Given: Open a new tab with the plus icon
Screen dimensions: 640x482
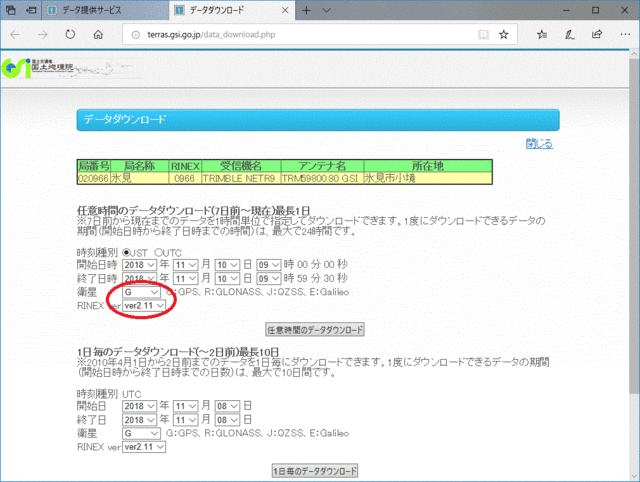Looking at the screenshot, I should (x=306, y=11).
